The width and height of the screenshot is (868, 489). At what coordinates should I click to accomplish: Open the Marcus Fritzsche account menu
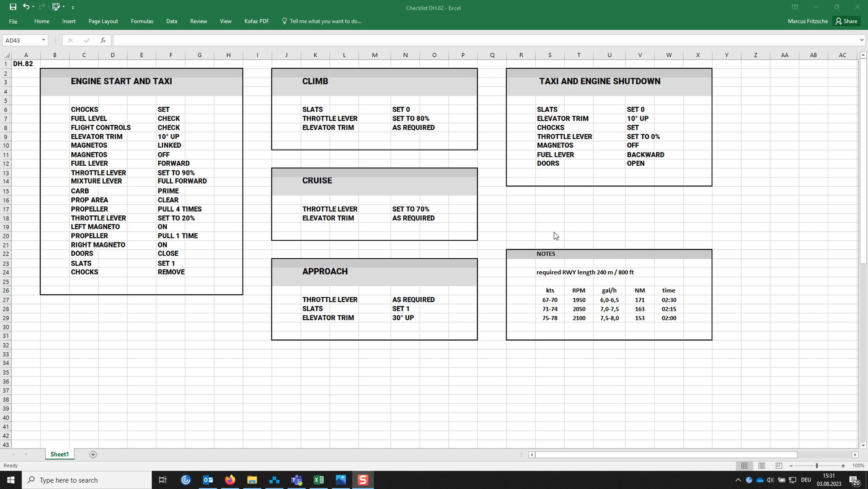pyautogui.click(x=809, y=21)
